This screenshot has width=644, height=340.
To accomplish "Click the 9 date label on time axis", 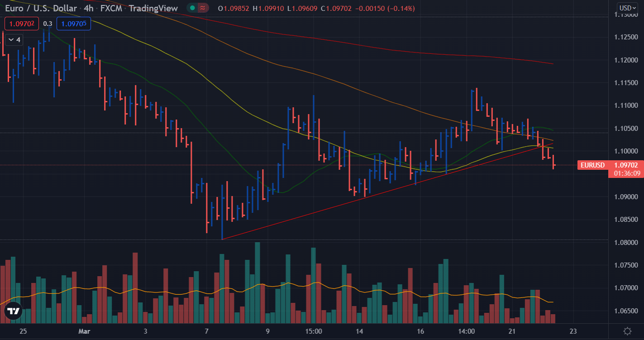I will pyautogui.click(x=267, y=331).
